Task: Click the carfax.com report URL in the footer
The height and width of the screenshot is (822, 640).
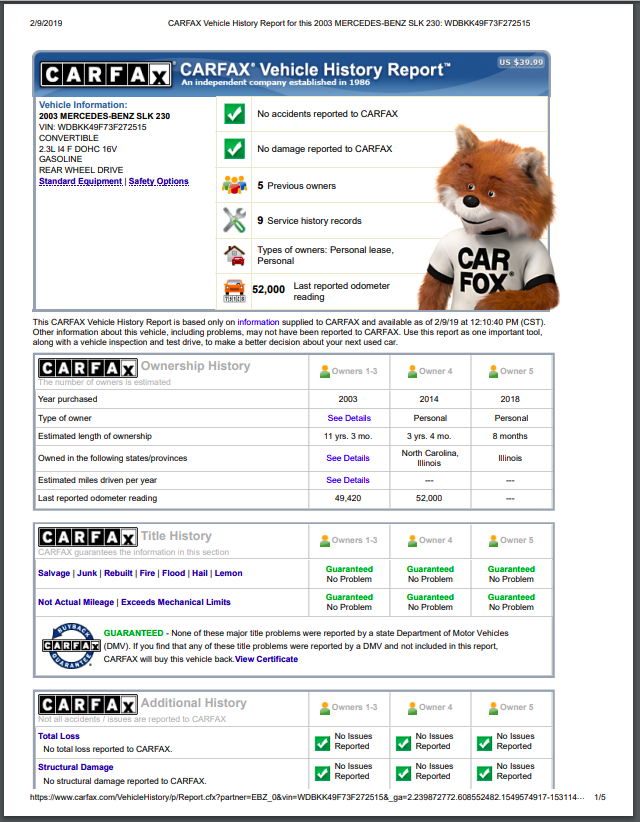Action: [307, 797]
